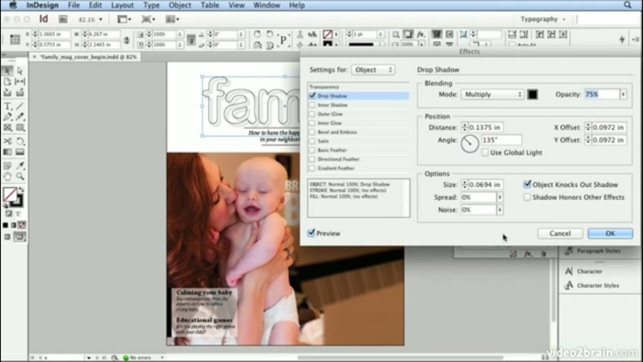
Task: Select the Selection tool (black arrow)
Action: [x=7, y=71]
